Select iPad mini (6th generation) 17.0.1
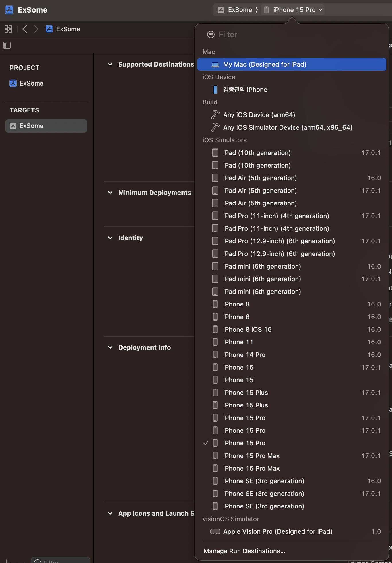 click(x=292, y=279)
